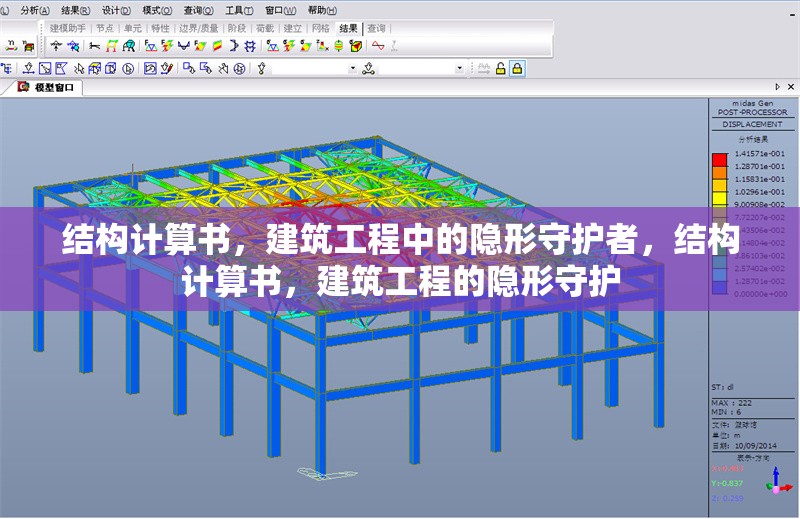The height and width of the screenshot is (519, 800).
Task: Open the 结果(R) menu
Action: [x=77, y=9]
